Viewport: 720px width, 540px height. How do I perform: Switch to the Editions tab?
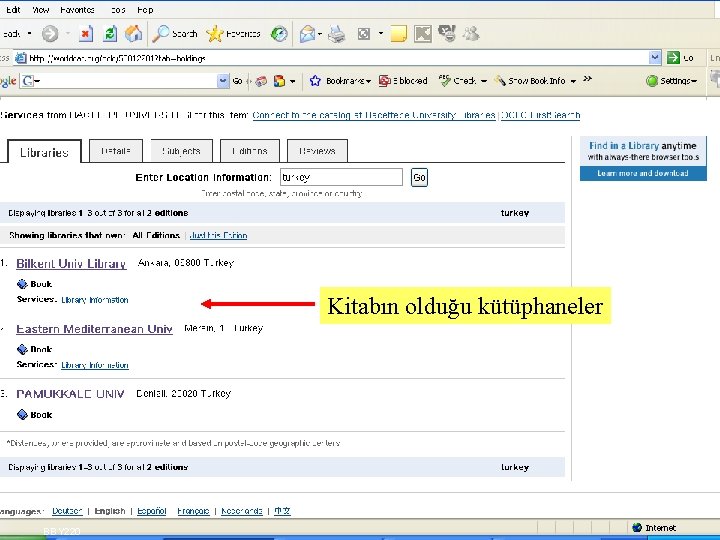(250, 151)
